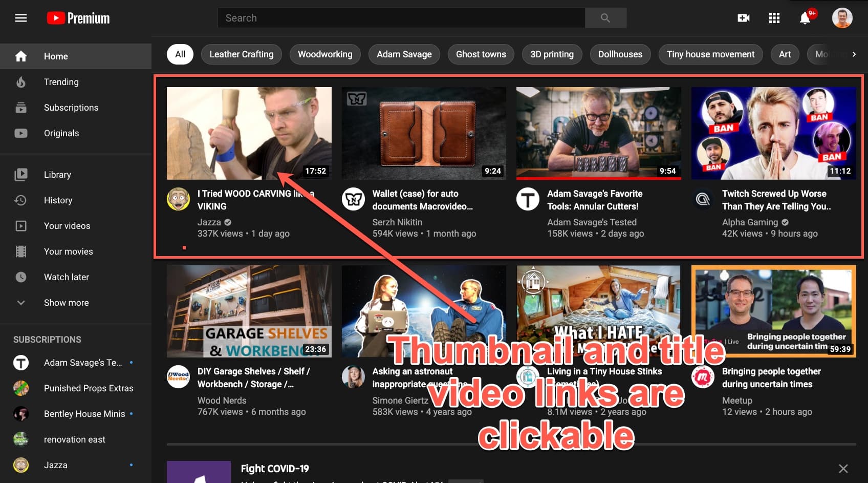Open notifications via the bell icon
This screenshot has width=868, height=483.
805,17
